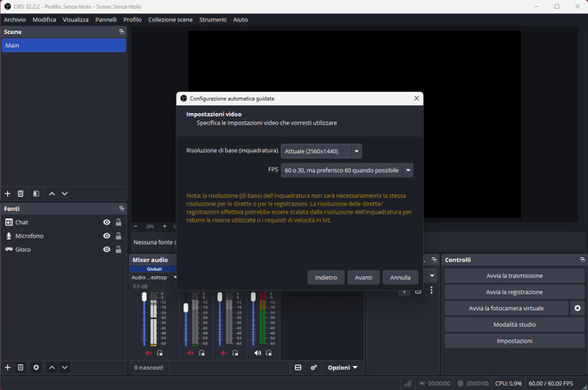588x390 pixels.
Task: Click the Microfono microphone source icon
Action: (9, 236)
